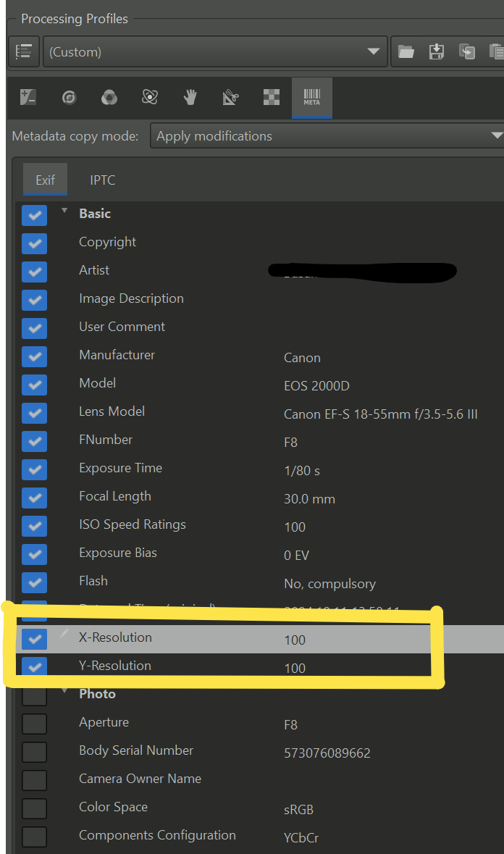Uncheck the Artist checkbox

click(34, 272)
